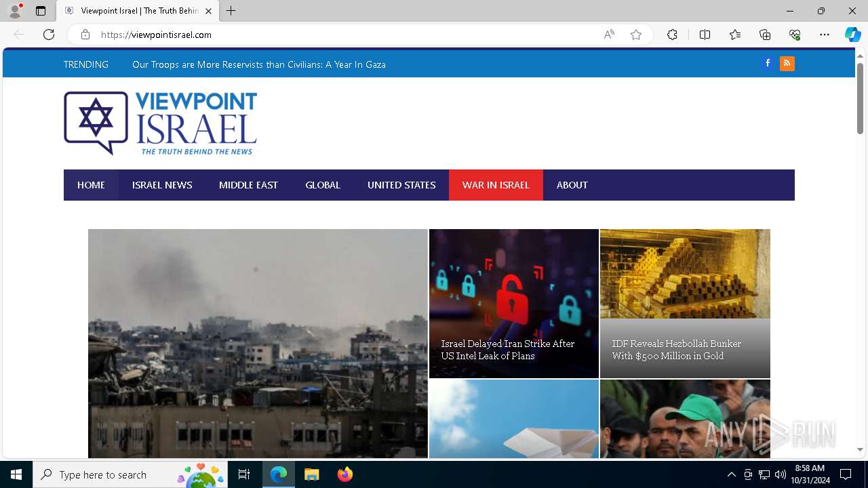Screen dimensions: 868x488
Task: Open the clock showing 8:58 AM
Action: point(810,474)
